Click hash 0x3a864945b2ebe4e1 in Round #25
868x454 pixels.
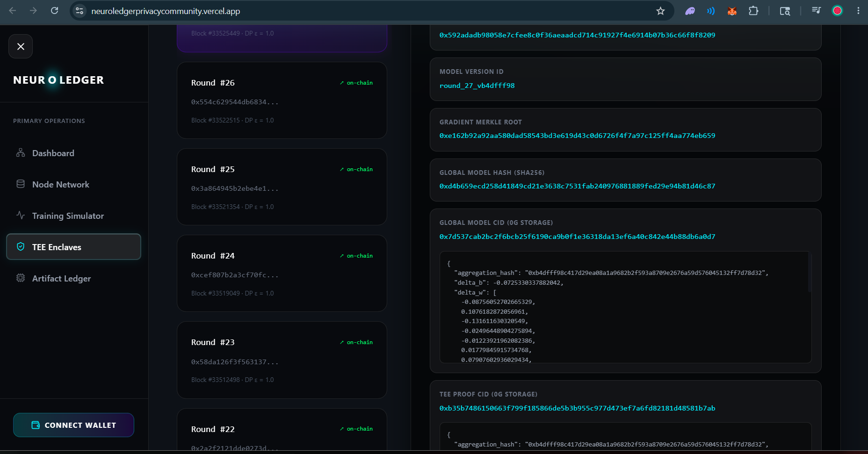click(235, 188)
